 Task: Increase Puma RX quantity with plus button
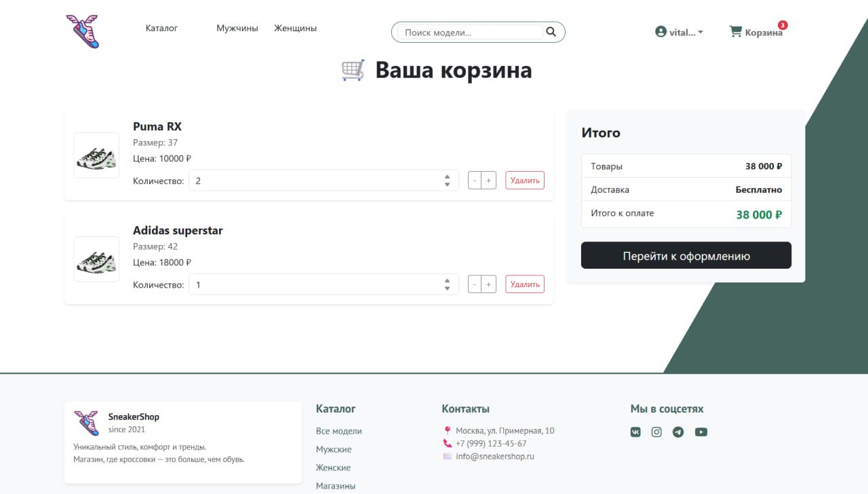(x=489, y=180)
